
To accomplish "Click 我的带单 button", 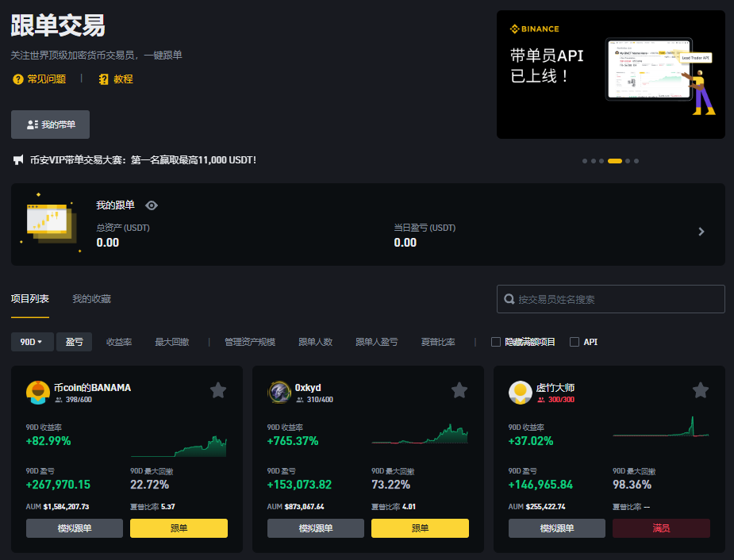I will (51, 125).
